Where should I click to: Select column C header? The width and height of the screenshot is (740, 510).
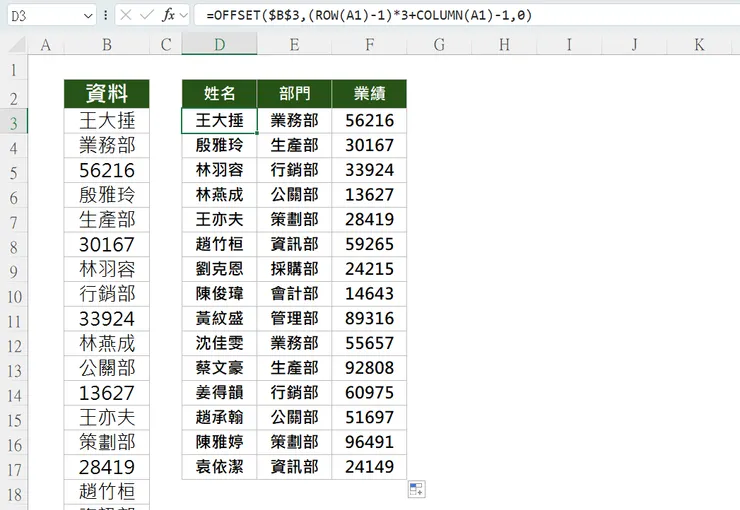[x=166, y=45]
